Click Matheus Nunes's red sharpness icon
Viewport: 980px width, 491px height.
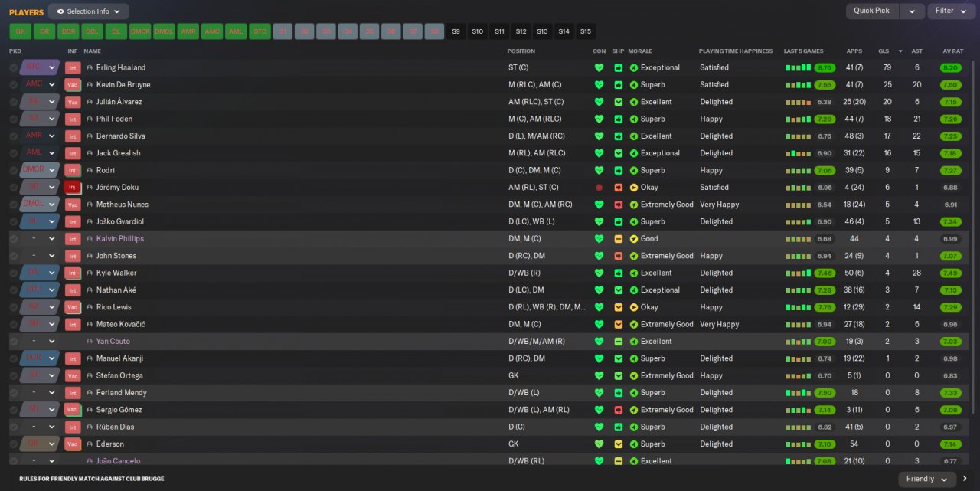(619, 205)
